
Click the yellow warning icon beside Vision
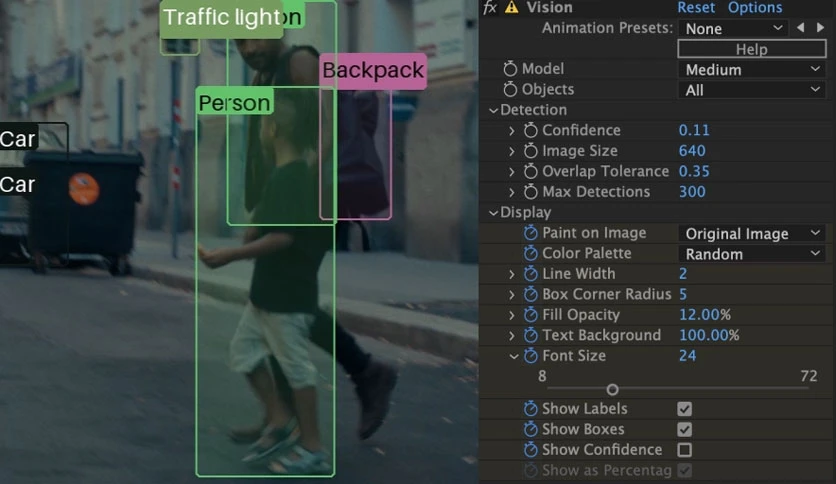coord(511,7)
